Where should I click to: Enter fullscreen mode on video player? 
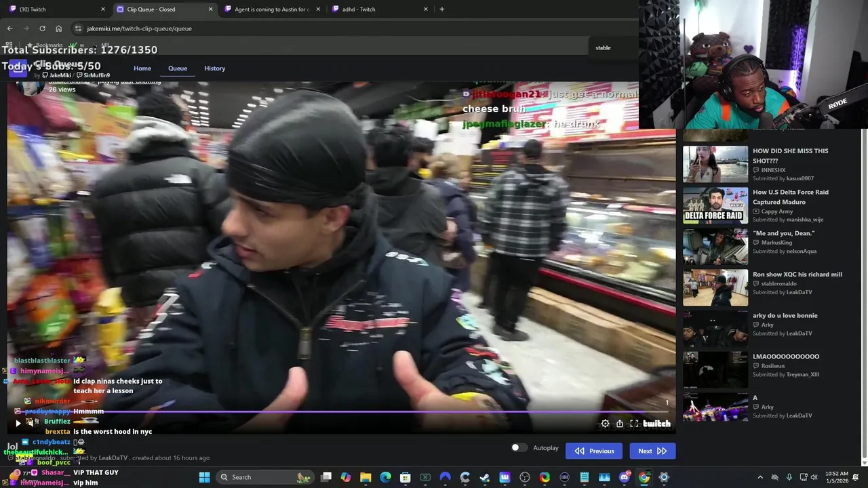coord(634,424)
